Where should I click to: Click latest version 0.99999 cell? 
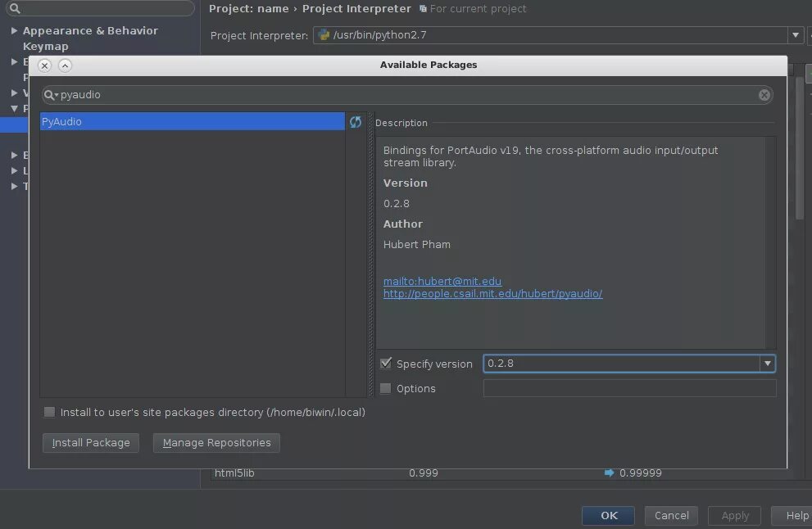point(640,473)
